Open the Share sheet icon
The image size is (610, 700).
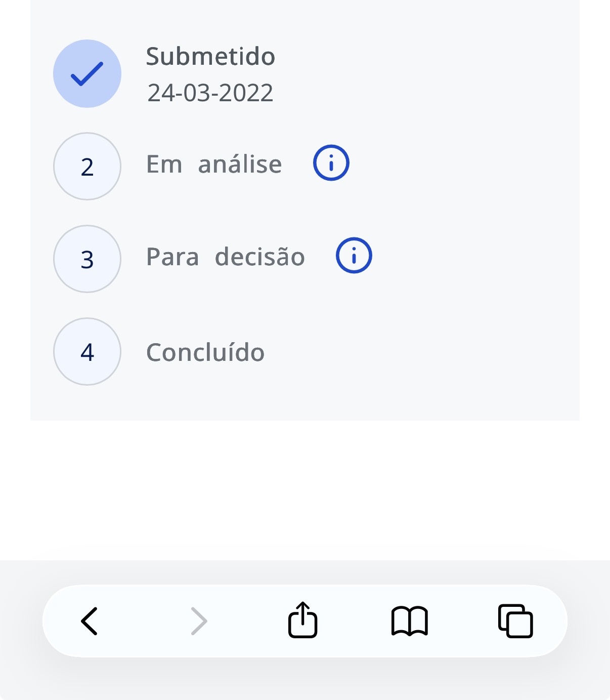pyautogui.click(x=303, y=620)
